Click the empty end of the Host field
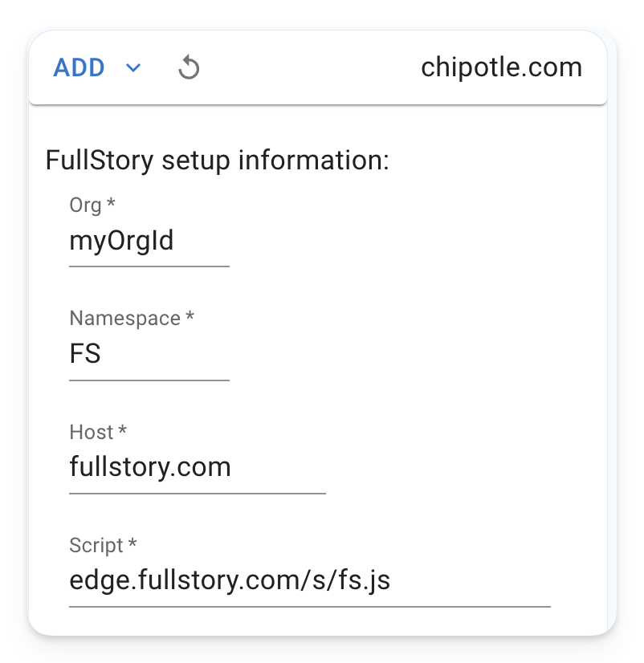 [279, 467]
